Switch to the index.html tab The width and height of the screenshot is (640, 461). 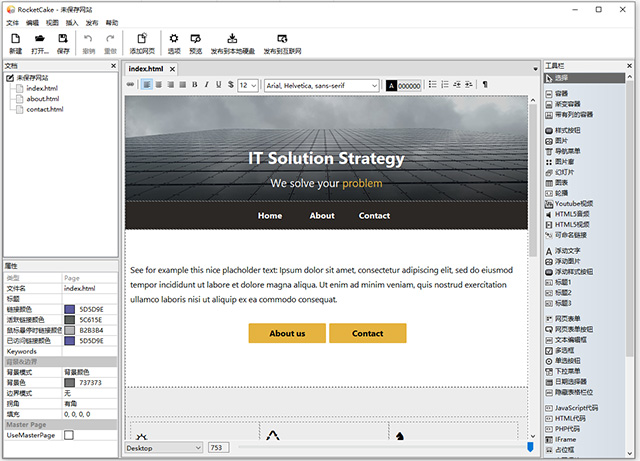point(146,69)
